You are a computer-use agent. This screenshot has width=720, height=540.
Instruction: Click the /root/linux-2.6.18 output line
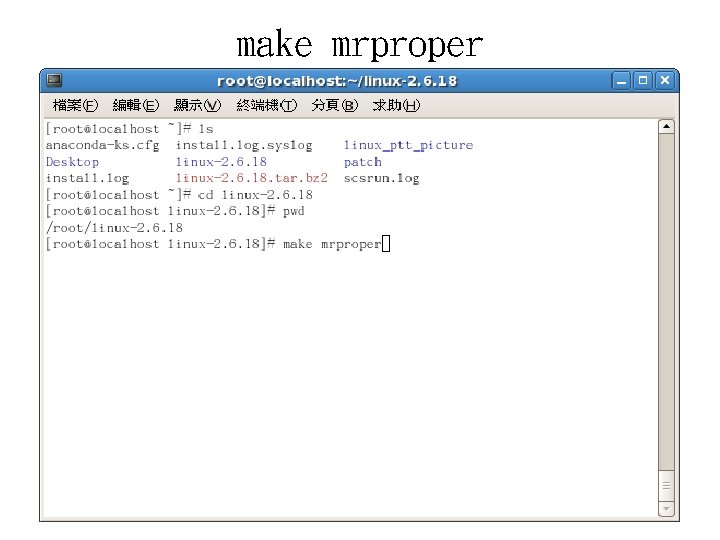(x=114, y=228)
